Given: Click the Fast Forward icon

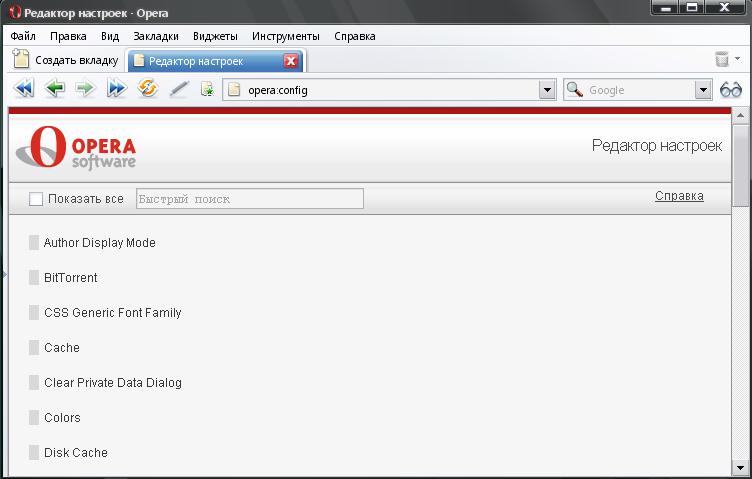Looking at the screenshot, I should (x=117, y=89).
